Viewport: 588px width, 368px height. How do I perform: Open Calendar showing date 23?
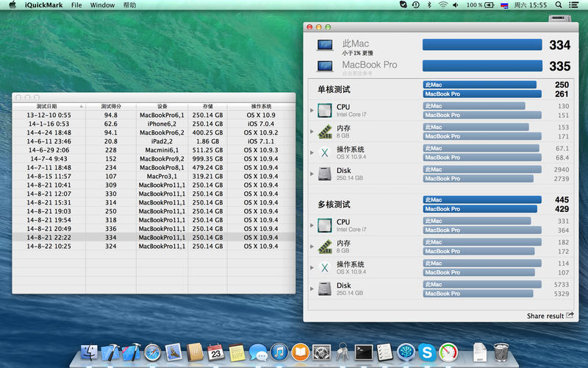(x=215, y=353)
